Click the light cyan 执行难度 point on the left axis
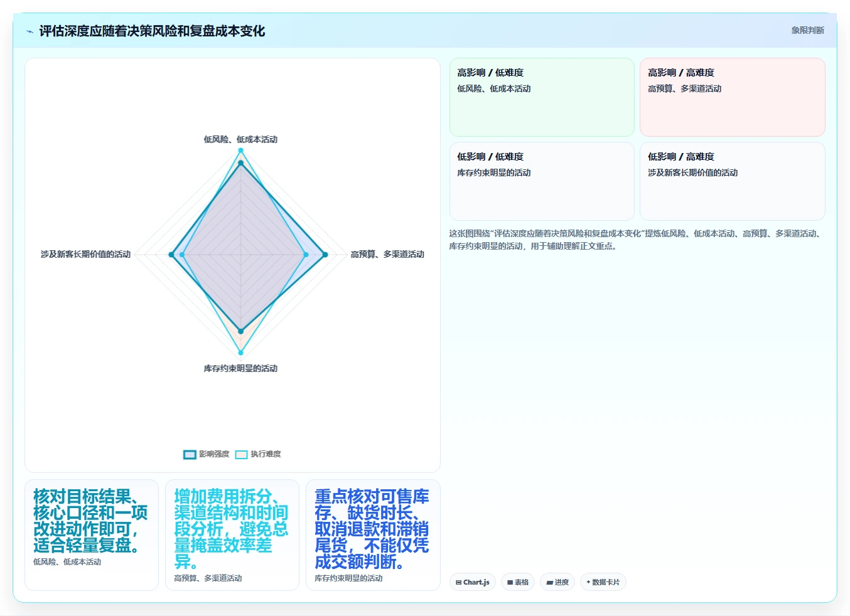The width and height of the screenshot is (850, 616). [182, 255]
